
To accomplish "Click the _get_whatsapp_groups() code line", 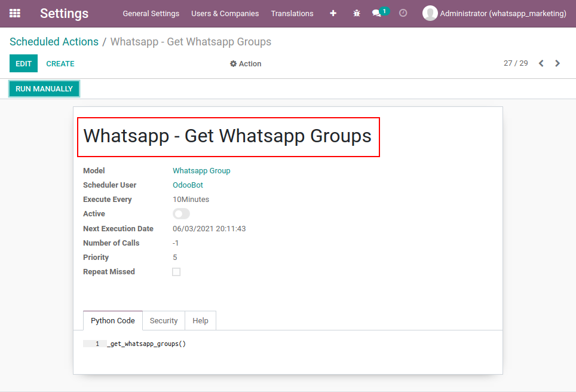I will [x=146, y=344].
